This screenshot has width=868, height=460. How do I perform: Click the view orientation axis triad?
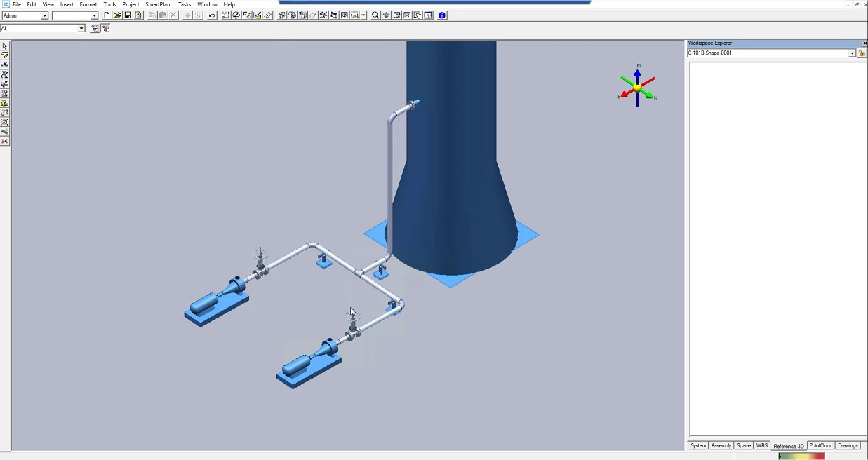click(637, 88)
